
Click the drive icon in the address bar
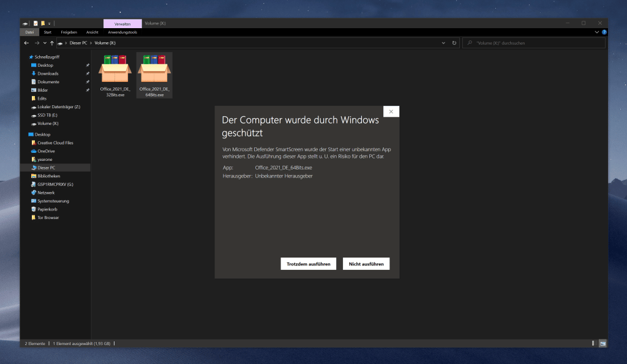[x=60, y=43]
